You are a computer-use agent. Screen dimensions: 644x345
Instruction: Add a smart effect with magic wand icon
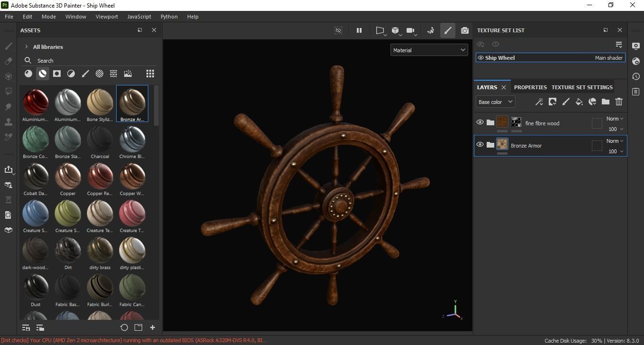[539, 102]
